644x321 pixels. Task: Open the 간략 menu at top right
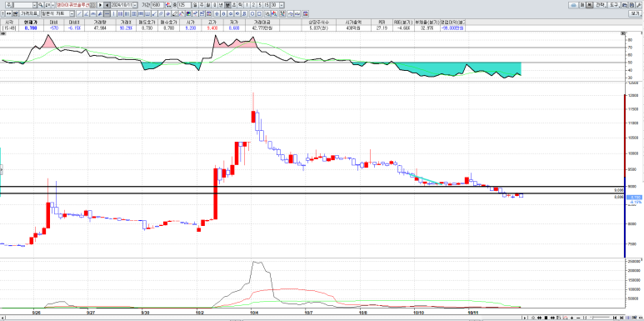tap(601, 5)
